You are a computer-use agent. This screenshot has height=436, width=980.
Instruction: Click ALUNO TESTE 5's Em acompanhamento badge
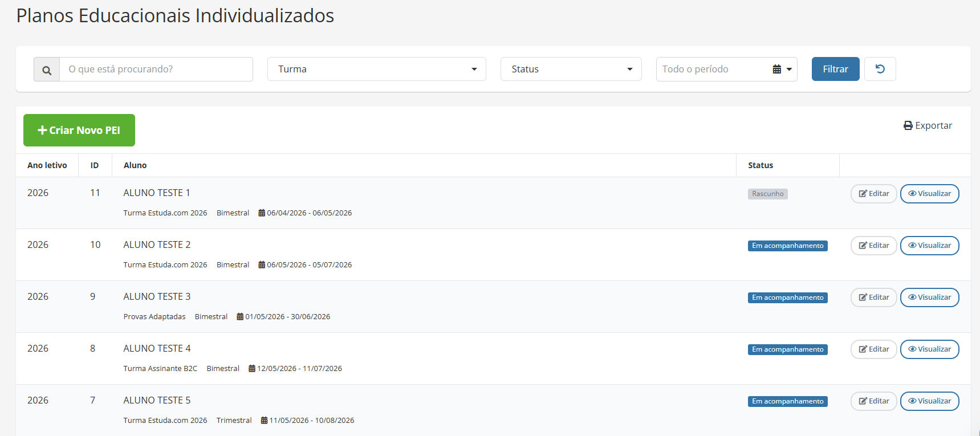(x=788, y=401)
